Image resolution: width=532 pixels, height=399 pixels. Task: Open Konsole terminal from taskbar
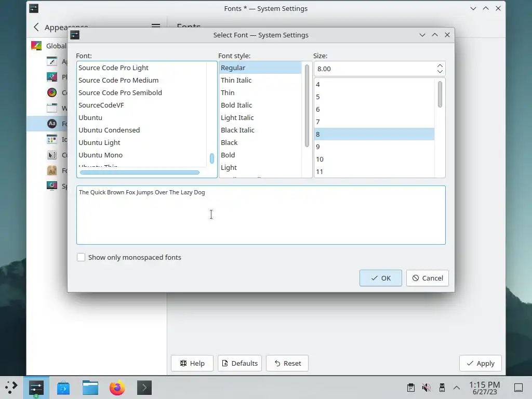point(144,388)
